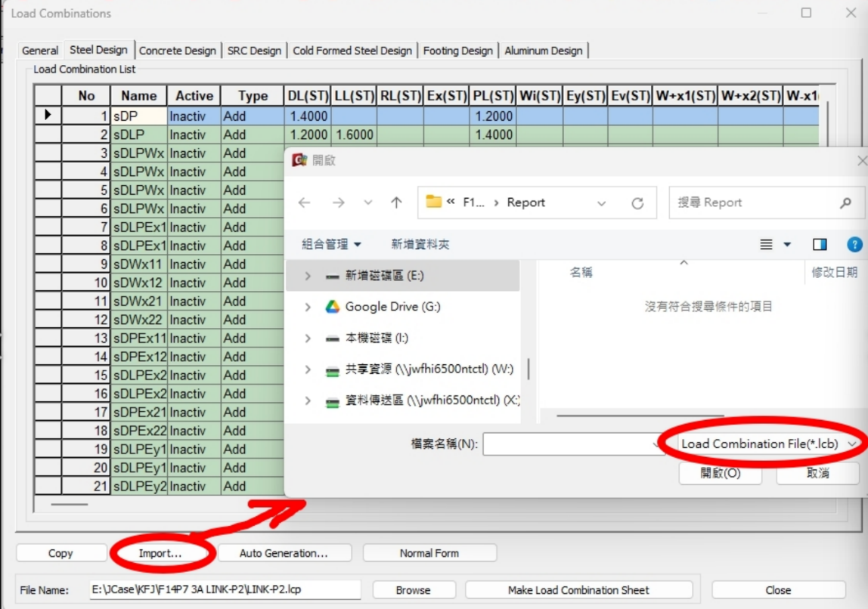
Task: Toggle the preview pane icon
Action: tap(820, 244)
